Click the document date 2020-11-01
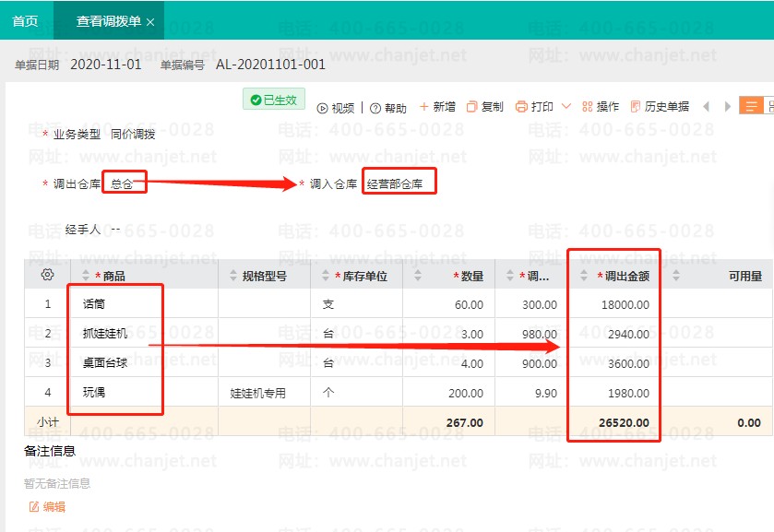This screenshot has width=774, height=532. coord(106,65)
